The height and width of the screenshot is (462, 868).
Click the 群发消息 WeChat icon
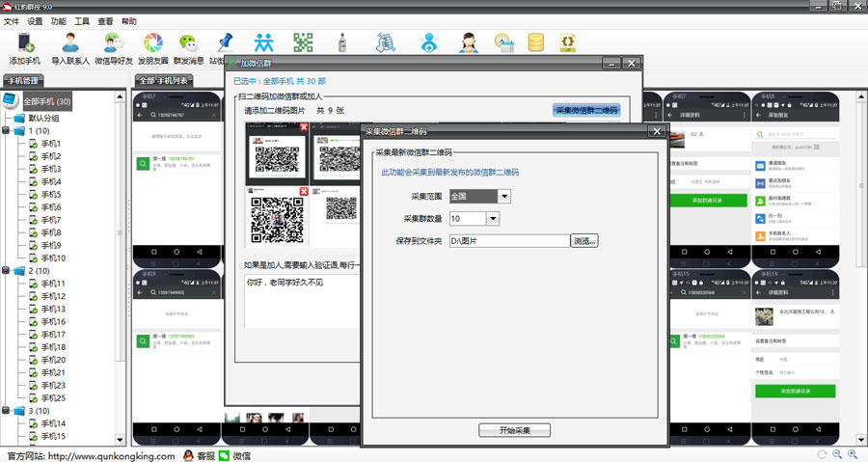coord(188,42)
